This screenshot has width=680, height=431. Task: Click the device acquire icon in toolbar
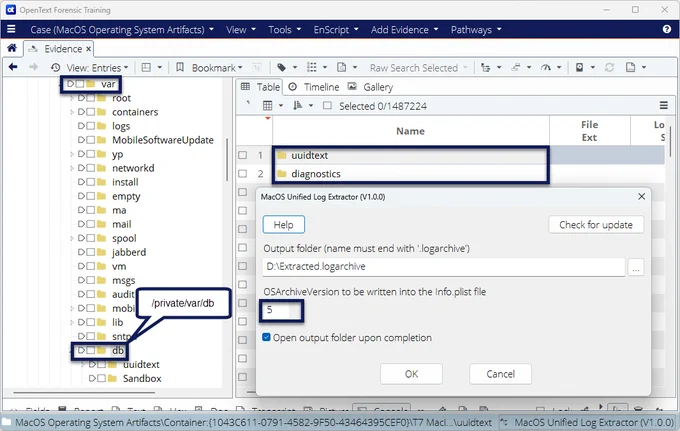click(579, 67)
